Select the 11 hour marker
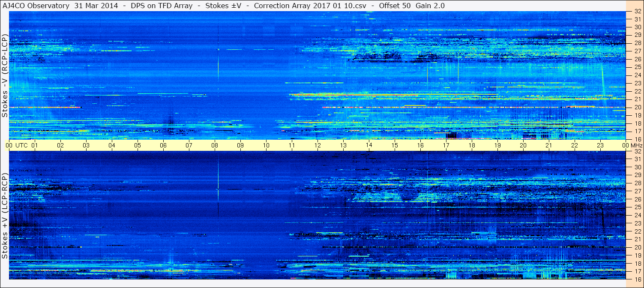 click(x=292, y=145)
